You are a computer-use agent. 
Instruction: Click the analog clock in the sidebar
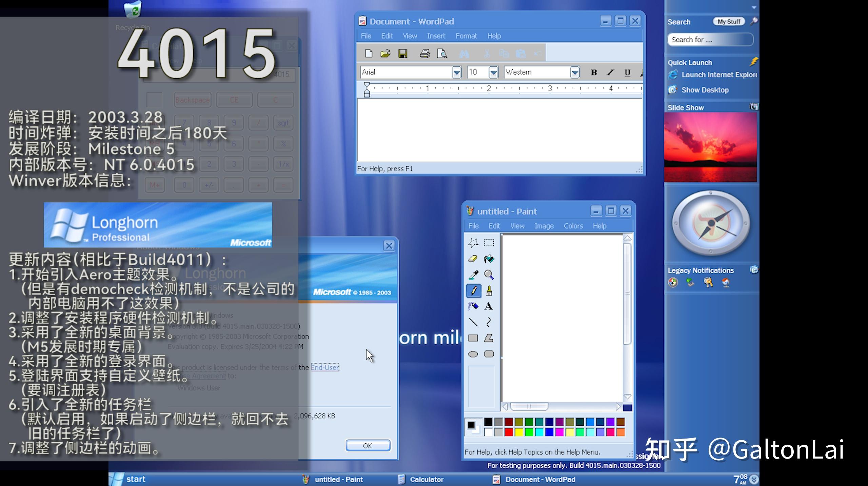click(711, 223)
